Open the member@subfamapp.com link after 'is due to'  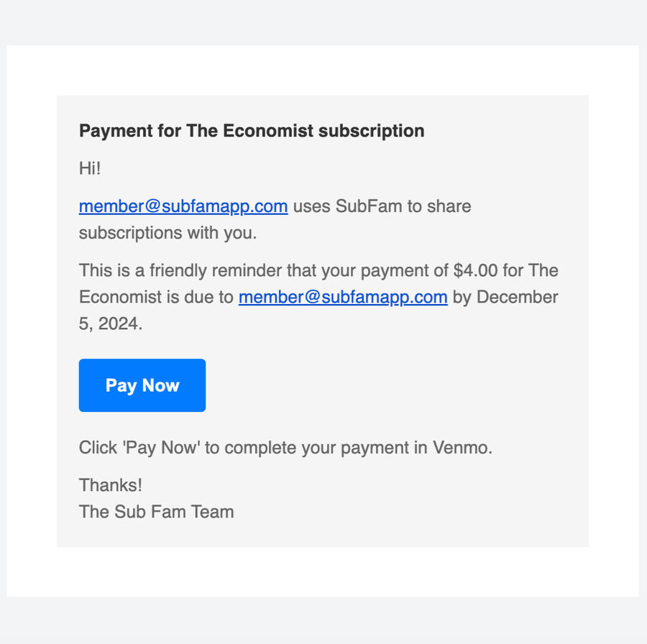pyautogui.click(x=343, y=297)
